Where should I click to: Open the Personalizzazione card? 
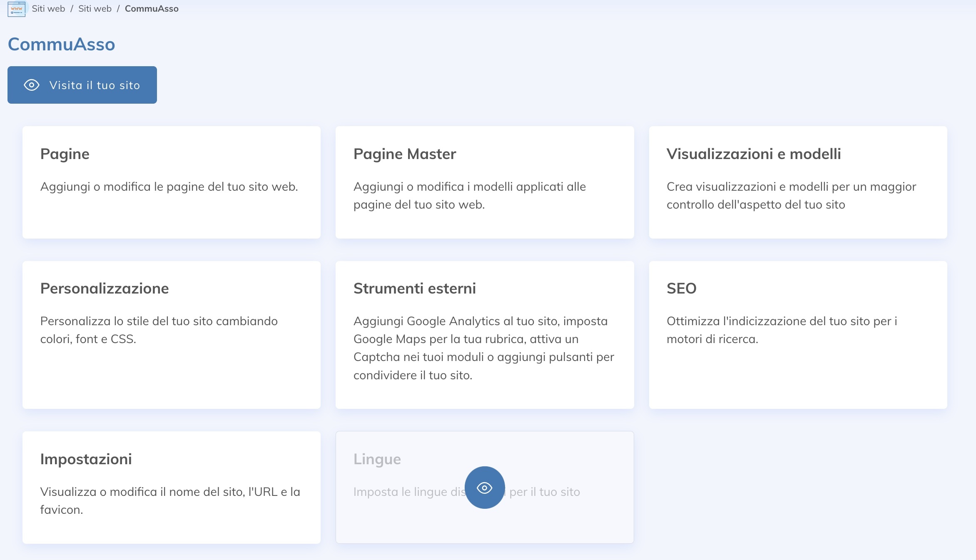[171, 335]
